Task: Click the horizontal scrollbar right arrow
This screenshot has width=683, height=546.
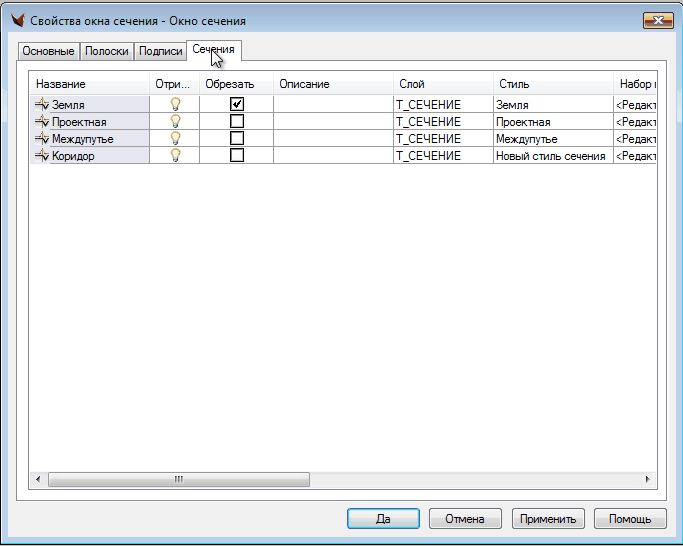Action: click(x=647, y=479)
